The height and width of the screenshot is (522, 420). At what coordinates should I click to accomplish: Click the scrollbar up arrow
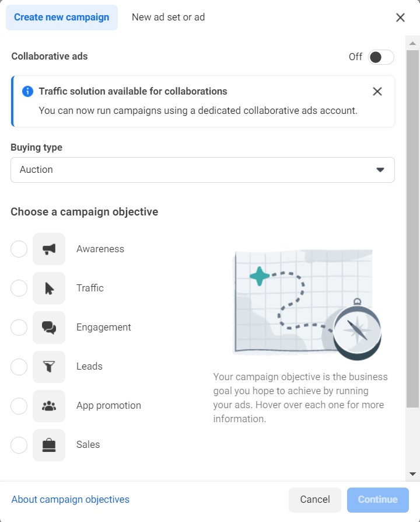pyautogui.click(x=412, y=43)
